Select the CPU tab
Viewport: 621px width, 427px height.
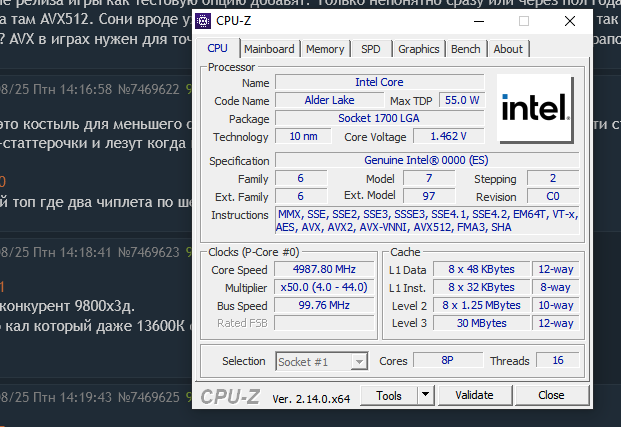coord(217,48)
